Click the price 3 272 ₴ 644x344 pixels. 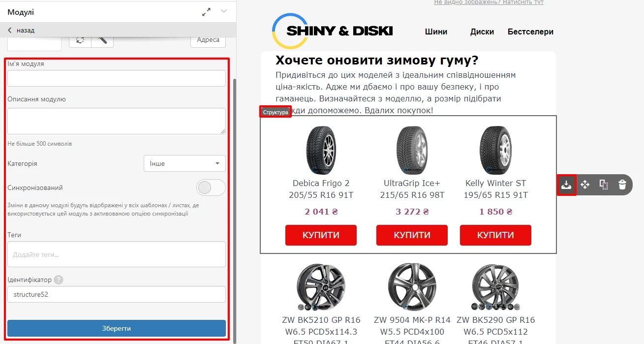point(412,212)
